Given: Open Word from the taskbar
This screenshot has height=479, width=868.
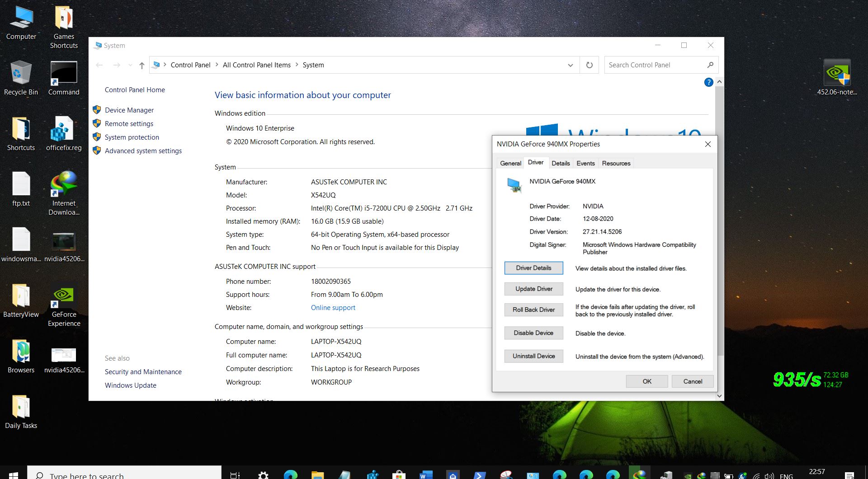Looking at the screenshot, I should 425,475.
